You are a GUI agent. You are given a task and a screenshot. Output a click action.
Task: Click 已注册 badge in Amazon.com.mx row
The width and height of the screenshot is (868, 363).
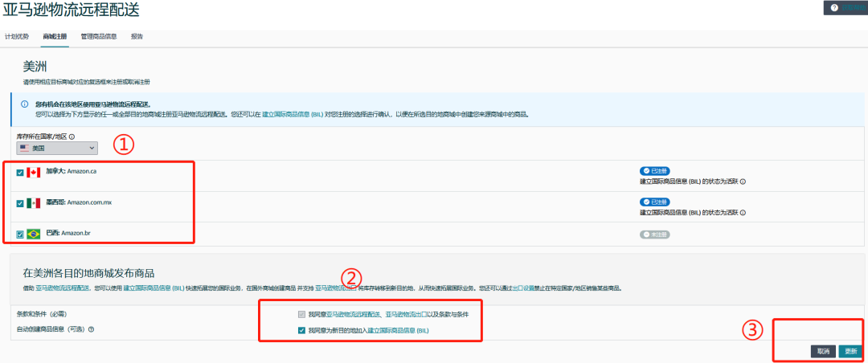tap(654, 202)
